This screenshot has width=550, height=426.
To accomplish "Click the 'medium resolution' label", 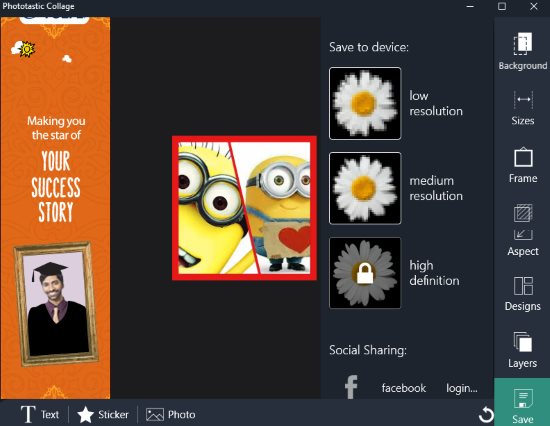I will click(436, 188).
